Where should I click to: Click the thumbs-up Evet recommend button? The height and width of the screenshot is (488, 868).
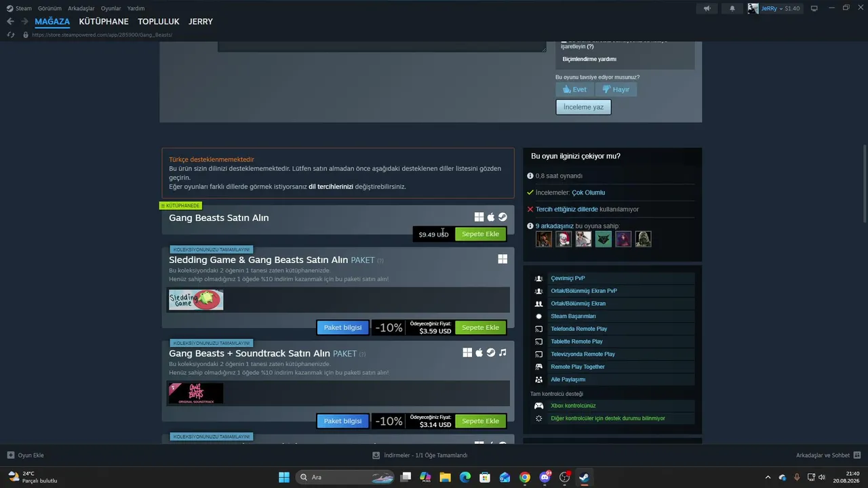coord(574,89)
